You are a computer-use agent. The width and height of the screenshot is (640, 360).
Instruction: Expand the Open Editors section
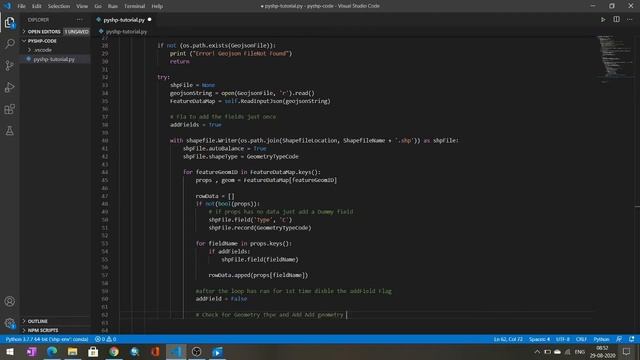coord(44,31)
